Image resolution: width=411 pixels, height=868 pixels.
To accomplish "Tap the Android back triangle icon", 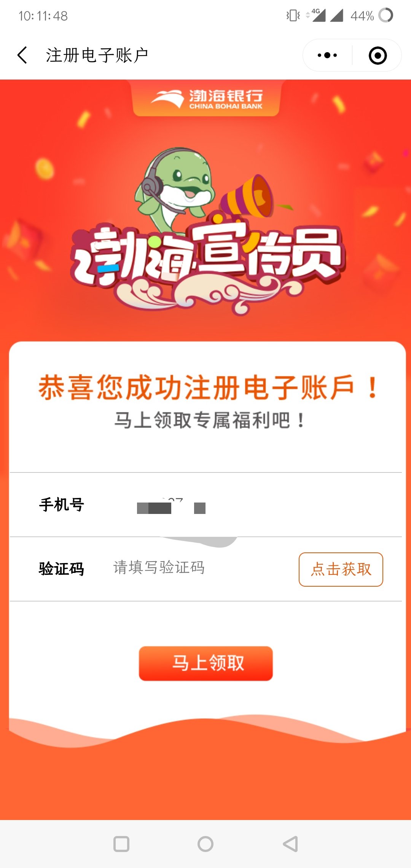I will pyautogui.click(x=290, y=844).
